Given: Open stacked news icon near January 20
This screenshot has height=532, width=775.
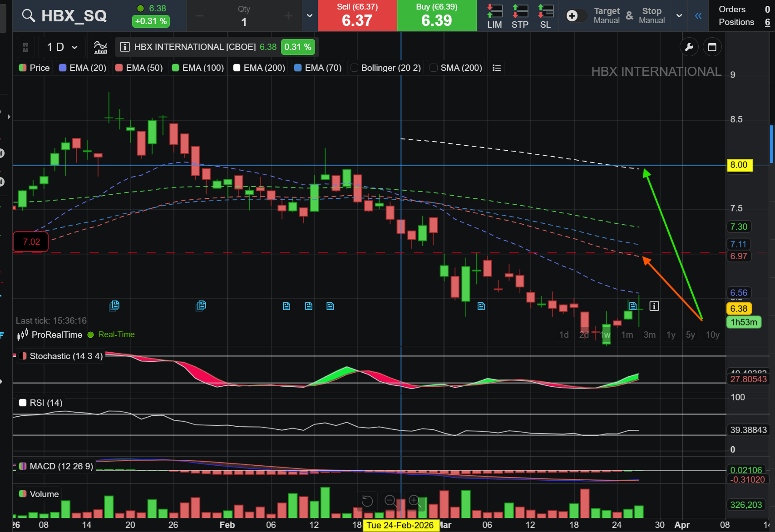Looking at the screenshot, I should click(114, 305).
